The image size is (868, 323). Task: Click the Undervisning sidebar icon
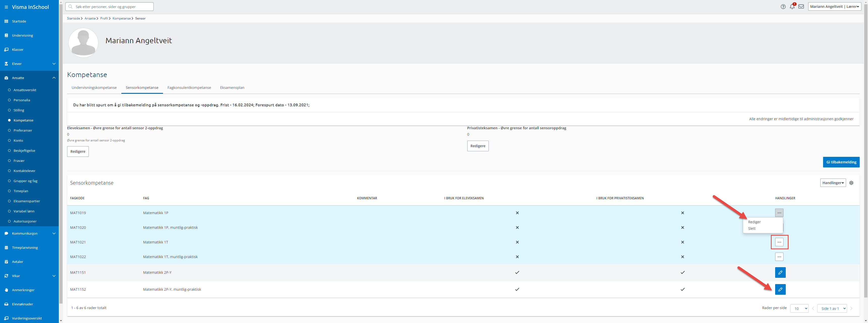(6, 35)
